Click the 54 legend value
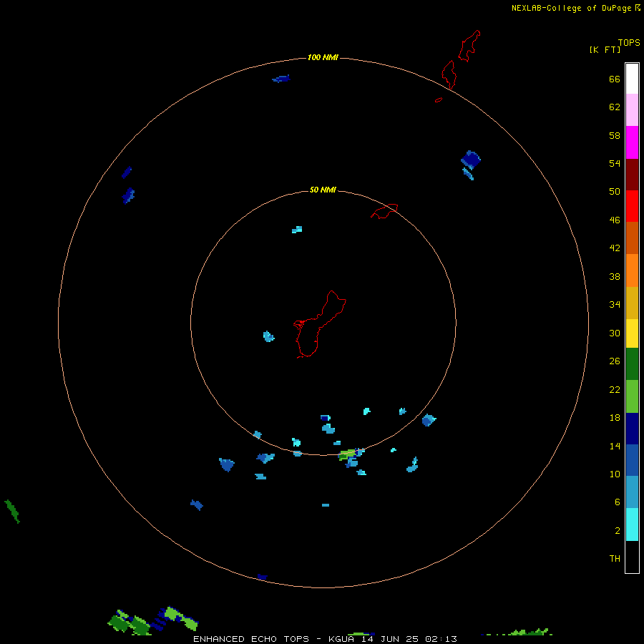Image resolution: width=644 pixels, height=644 pixels. (615, 164)
